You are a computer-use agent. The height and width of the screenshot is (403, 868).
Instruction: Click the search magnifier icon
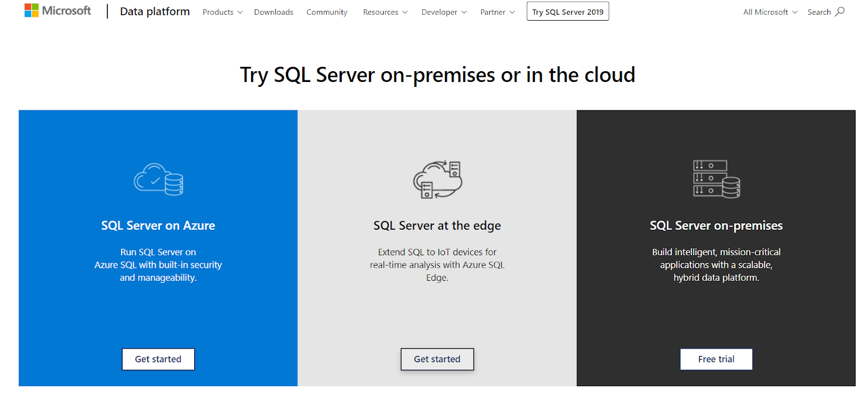[840, 11]
